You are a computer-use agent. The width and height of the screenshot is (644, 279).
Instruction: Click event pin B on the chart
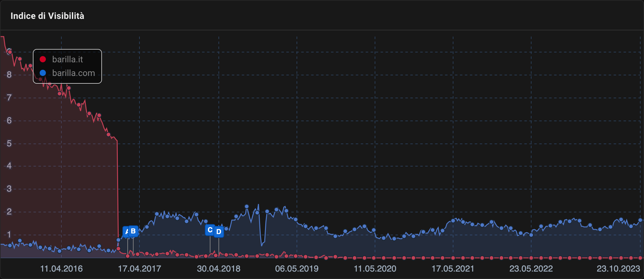coord(133,231)
